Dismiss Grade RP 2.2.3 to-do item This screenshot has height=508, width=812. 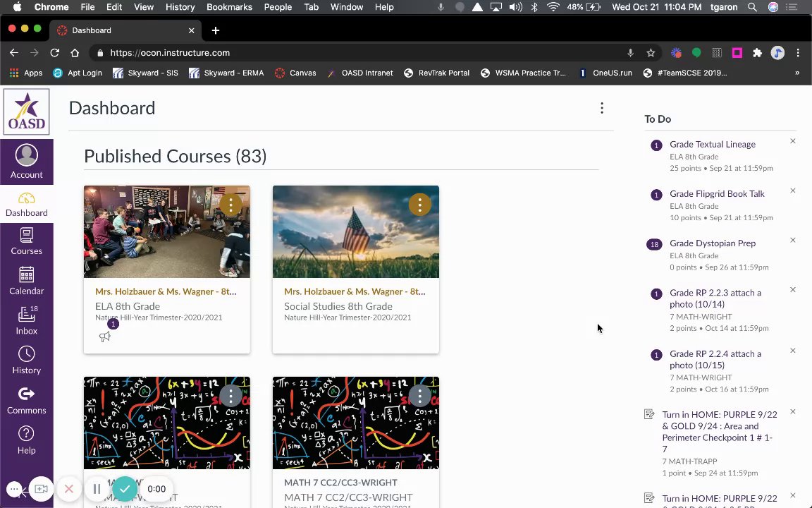pos(793,290)
